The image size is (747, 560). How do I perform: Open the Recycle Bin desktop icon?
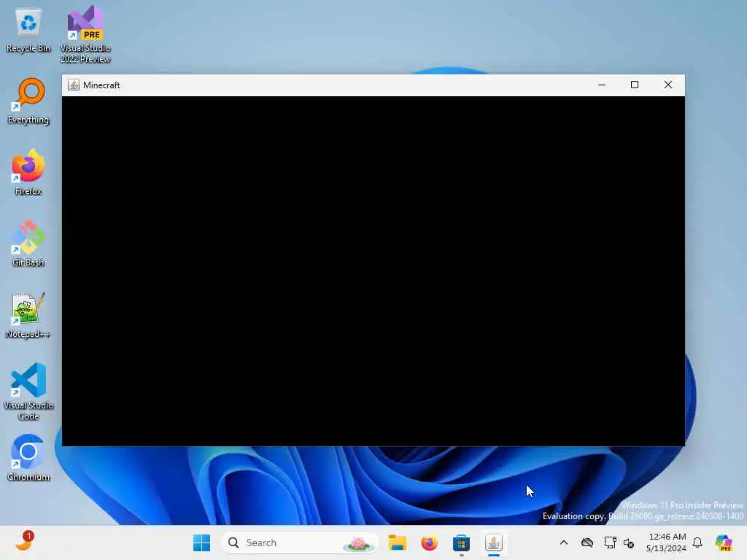[28, 29]
